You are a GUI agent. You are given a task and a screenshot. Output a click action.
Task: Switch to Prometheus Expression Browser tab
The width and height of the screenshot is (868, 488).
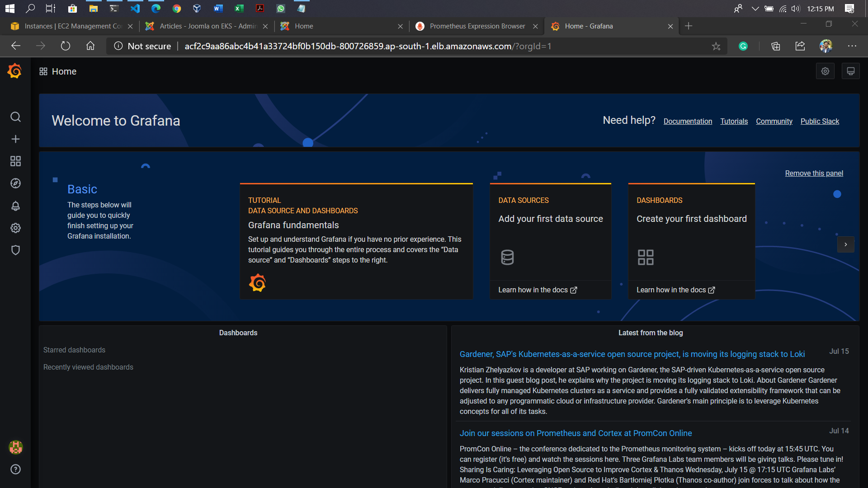click(477, 26)
